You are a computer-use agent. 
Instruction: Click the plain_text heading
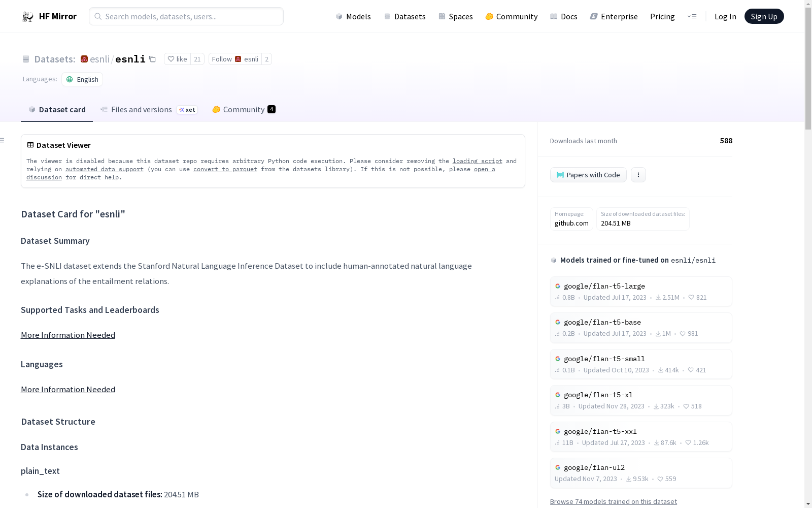point(40,471)
